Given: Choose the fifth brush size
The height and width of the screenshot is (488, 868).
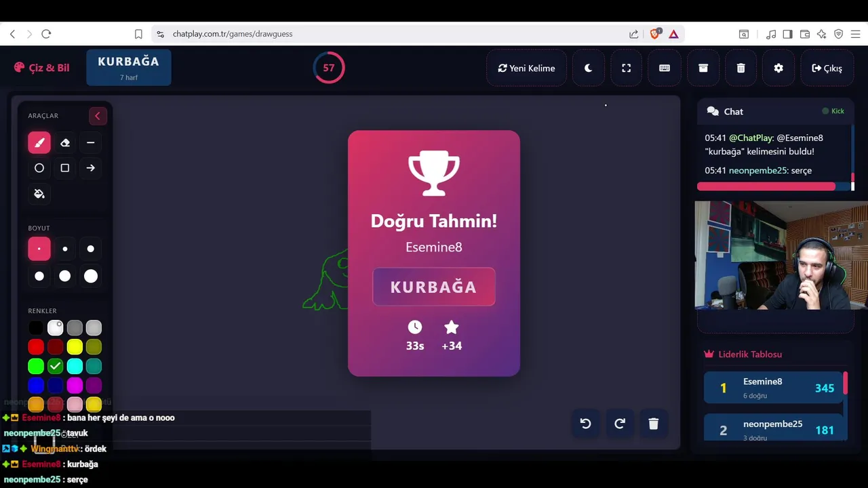Looking at the screenshot, I should coord(65,276).
